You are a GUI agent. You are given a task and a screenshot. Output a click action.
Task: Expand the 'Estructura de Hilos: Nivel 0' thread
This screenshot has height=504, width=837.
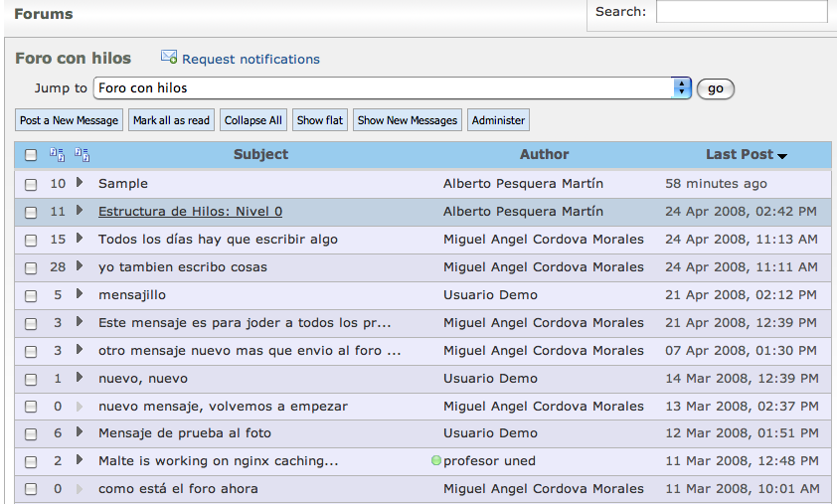pos(80,211)
